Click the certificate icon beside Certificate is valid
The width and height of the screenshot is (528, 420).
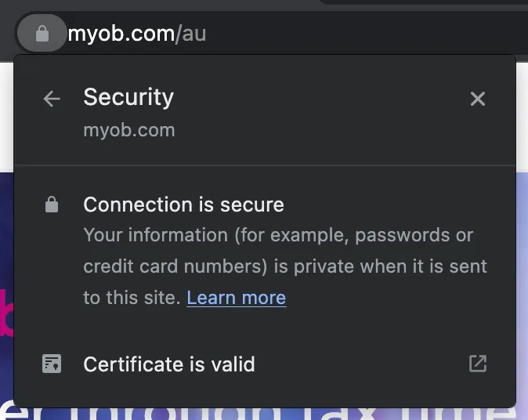click(x=52, y=364)
